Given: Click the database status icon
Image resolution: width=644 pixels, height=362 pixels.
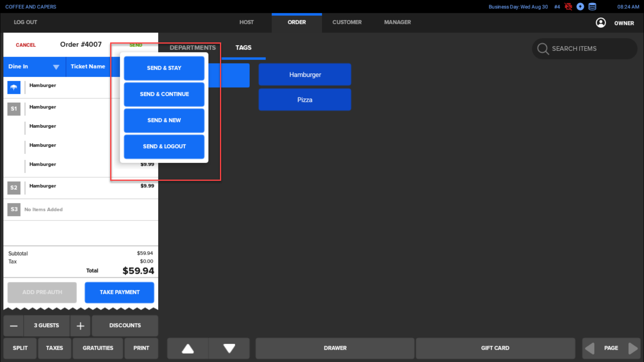Looking at the screenshot, I should coord(592,7).
